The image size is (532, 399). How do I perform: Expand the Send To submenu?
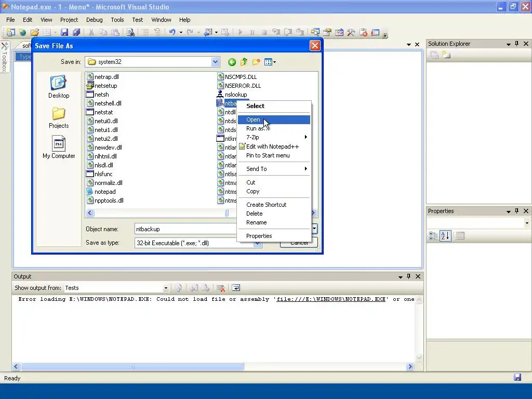[274, 169]
